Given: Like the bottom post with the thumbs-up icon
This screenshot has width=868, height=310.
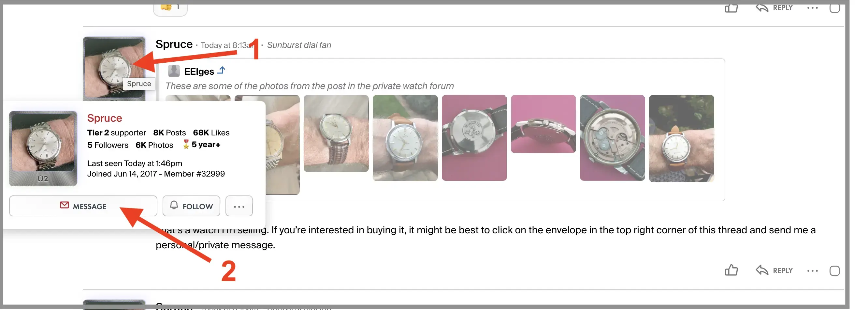Looking at the screenshot, I should click(731, 270).
